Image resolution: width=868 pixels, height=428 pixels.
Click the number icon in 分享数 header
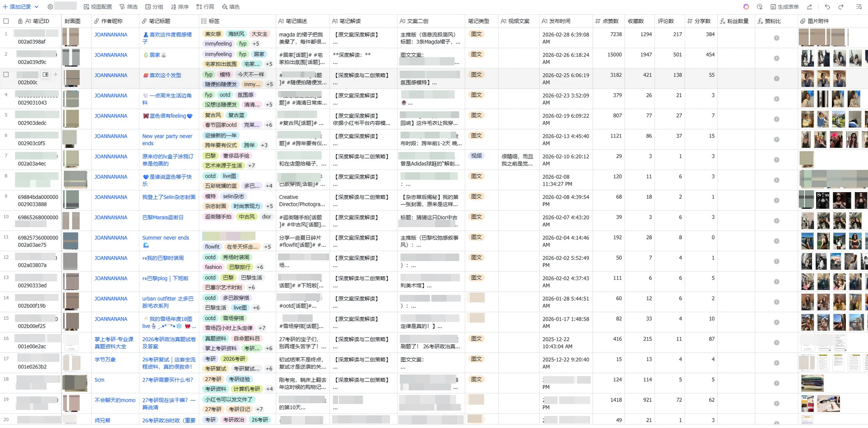[x=690, y=21]
